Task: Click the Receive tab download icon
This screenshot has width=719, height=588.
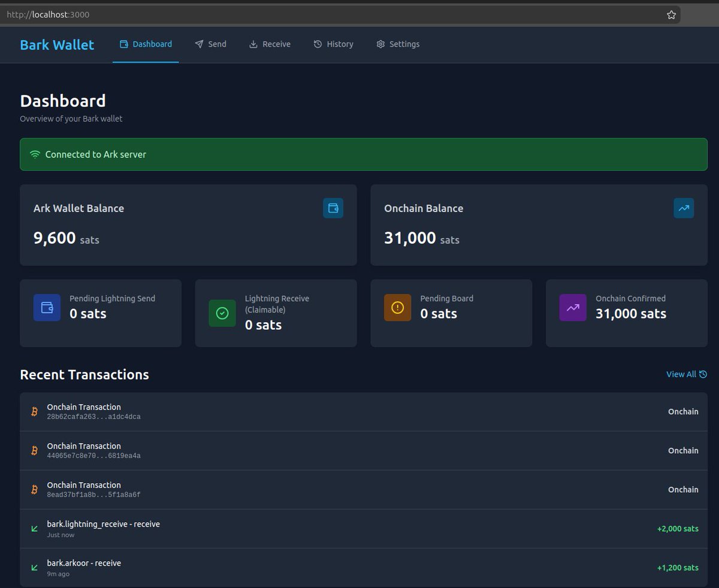Action: click(x=253, y=44)
